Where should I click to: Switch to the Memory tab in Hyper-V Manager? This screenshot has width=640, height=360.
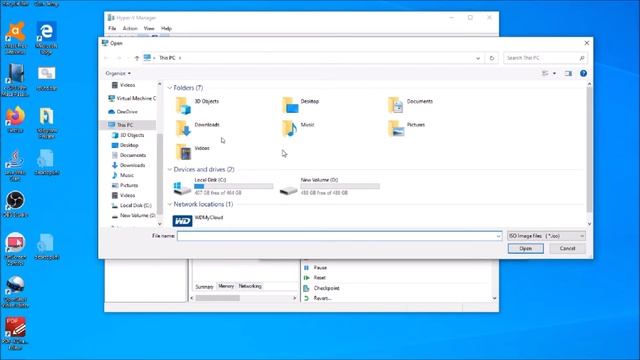[226, 287]
